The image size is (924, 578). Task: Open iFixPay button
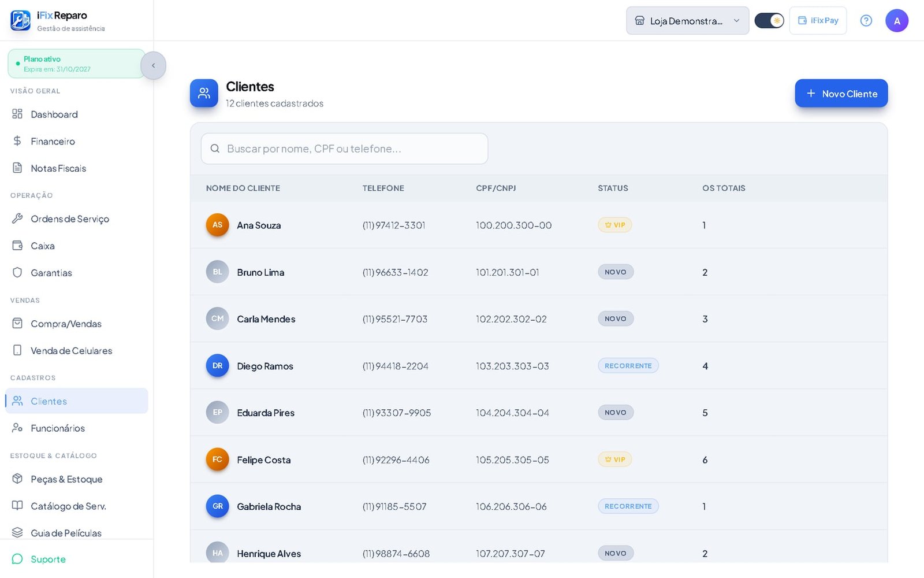coord(818,21)
